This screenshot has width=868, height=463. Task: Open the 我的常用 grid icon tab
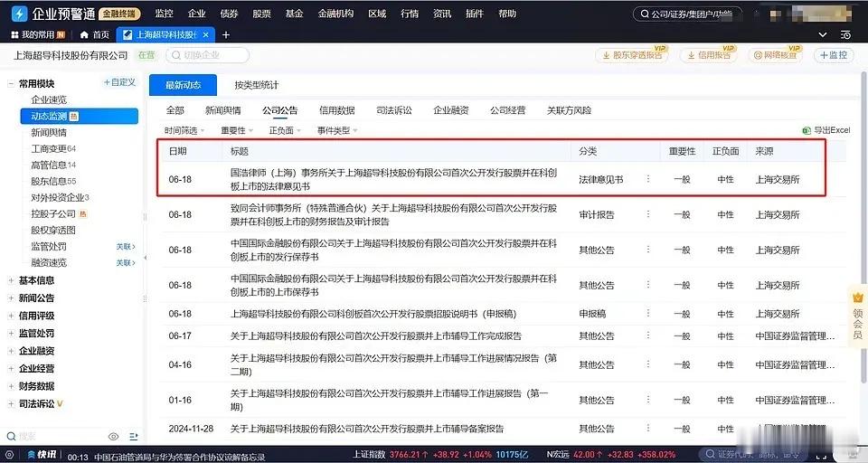click(x=38, y=35)
